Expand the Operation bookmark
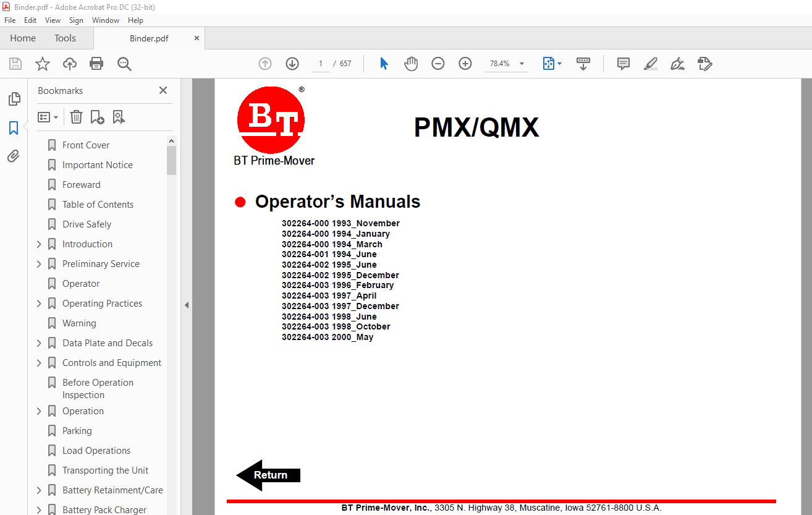This screenshot has width=812, height=515. coord(39,411)
